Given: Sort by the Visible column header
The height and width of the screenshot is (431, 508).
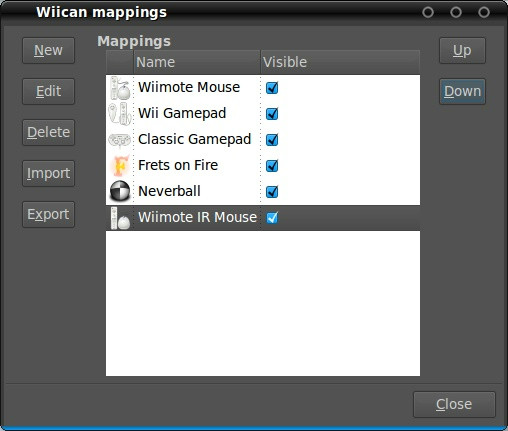Looking at the screenshot, I should coord(340,62).
